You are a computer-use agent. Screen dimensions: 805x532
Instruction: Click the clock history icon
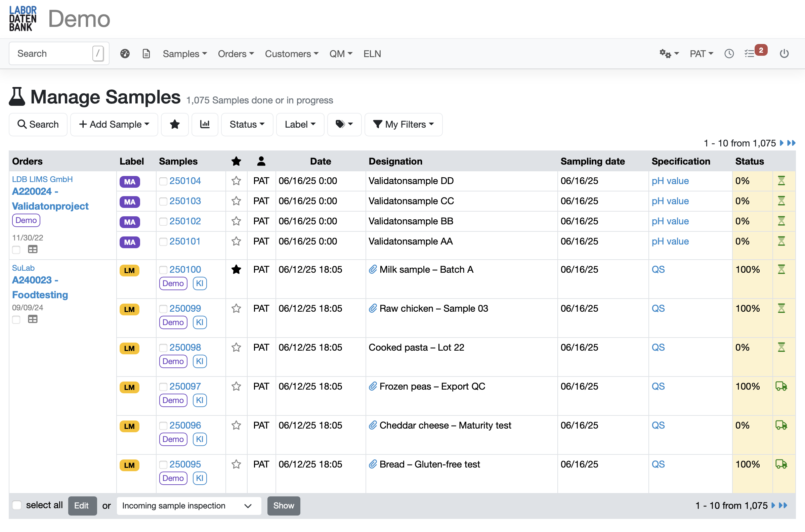point(729,54)
